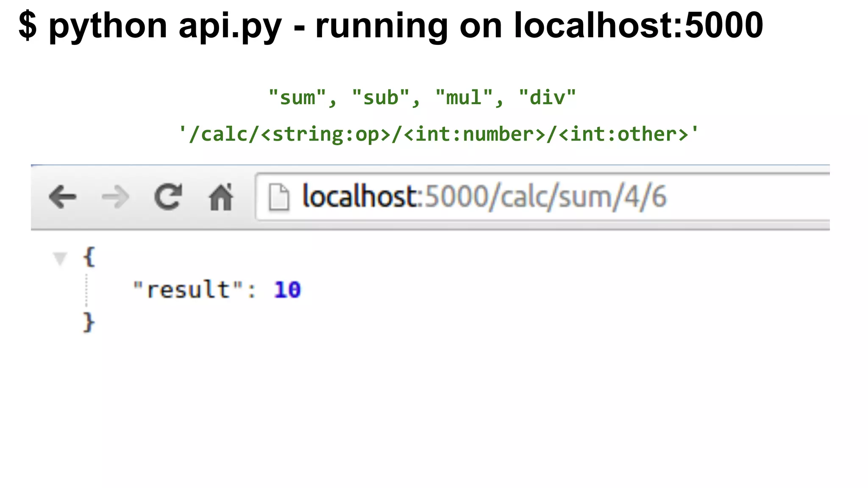Click the opening brace of JSON
Image resolution: width=868 pixels, height=488 pixels.
(x=89, y=257)
